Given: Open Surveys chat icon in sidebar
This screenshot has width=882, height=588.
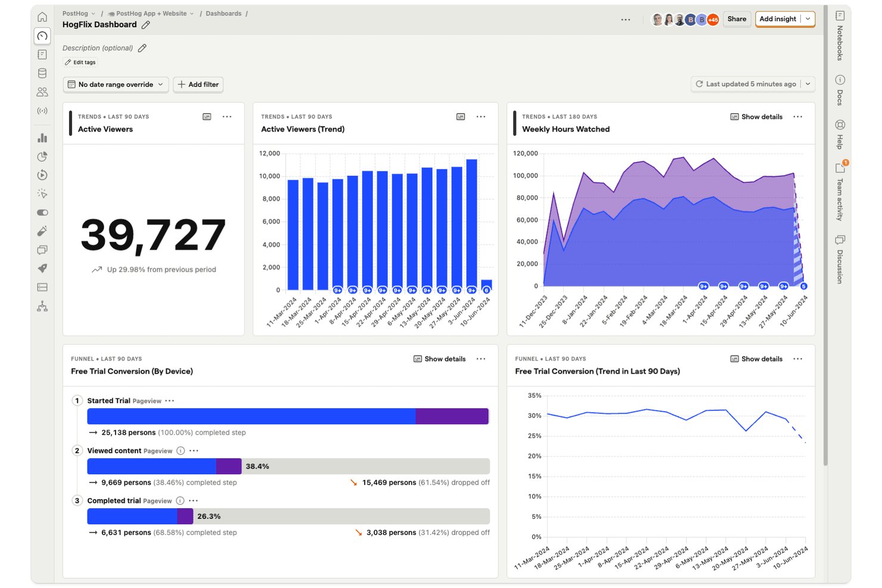Looking at the screenshot, I should tap(42, 250).
